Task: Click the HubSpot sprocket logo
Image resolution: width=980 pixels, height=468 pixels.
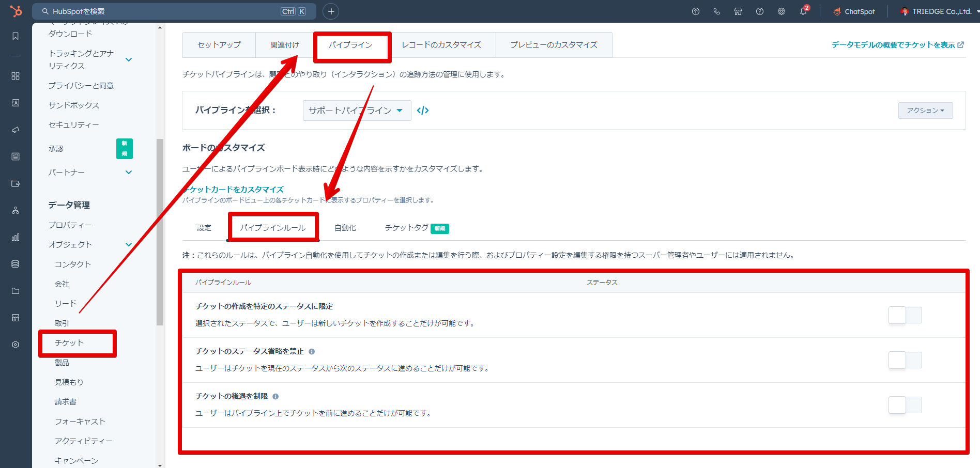Action: [16, 11]
